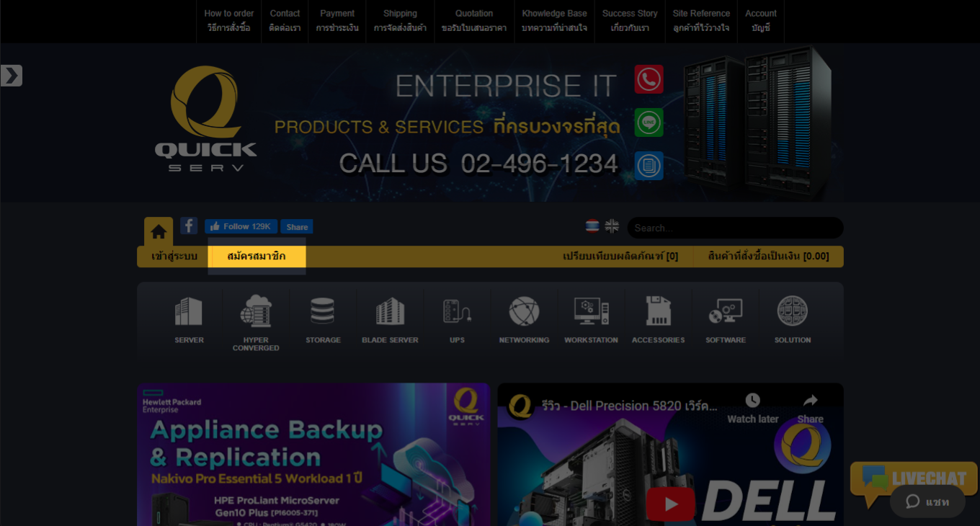980x526 pixels.
Task: Click Facebook Share button
Action: (x=297, y=226)
